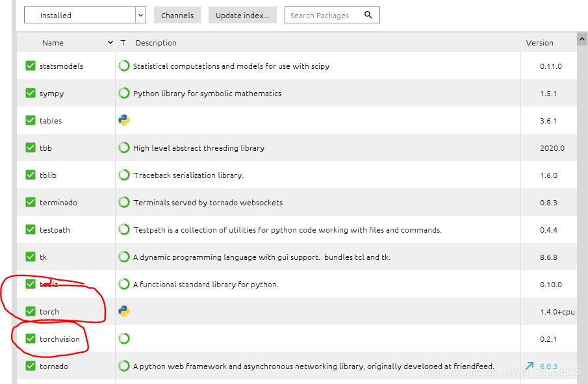The width and height of the screenshot is (588, 384).
Task: Click the Python icon in the tables row
Action: (x=123, y=120)
